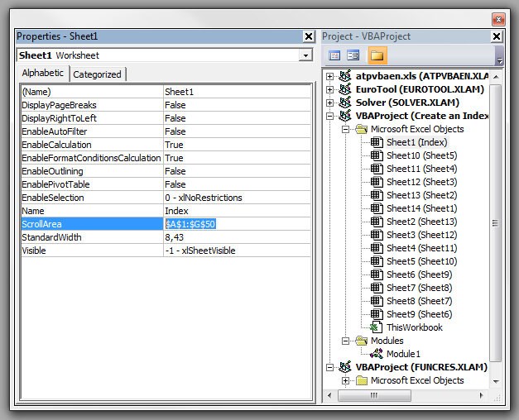Switch to the Alphabetic tab
Image resolution: width=519 pixels, height=420 pixels.
pyautogui.click(x=43, y=73)
